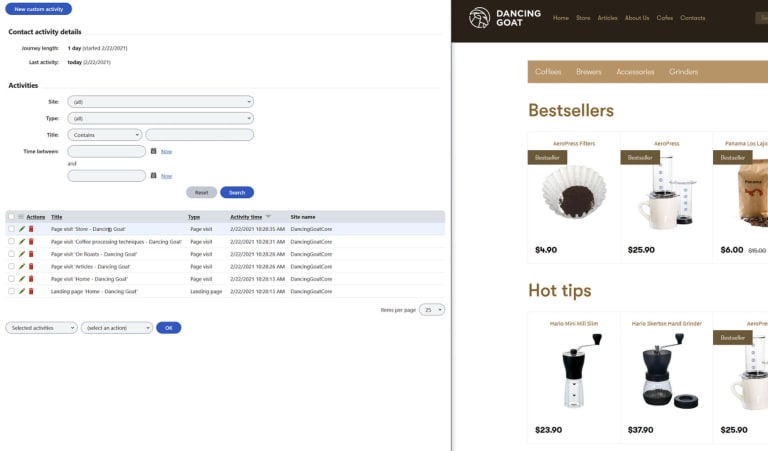The height and width of the screenshot is (451, 768).
Task: Sort by the Type column header
Action: [194, 217]
